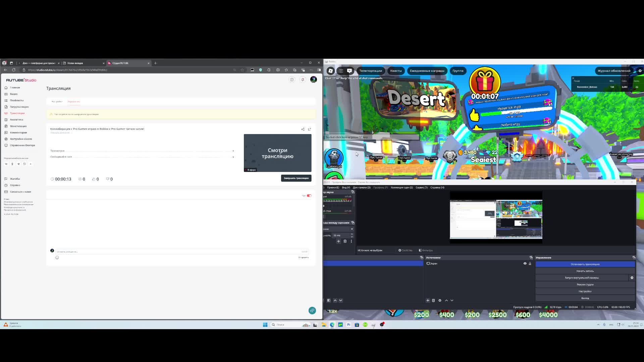
Task: Open the OBS Правка menu
Action: click(333, 187)
